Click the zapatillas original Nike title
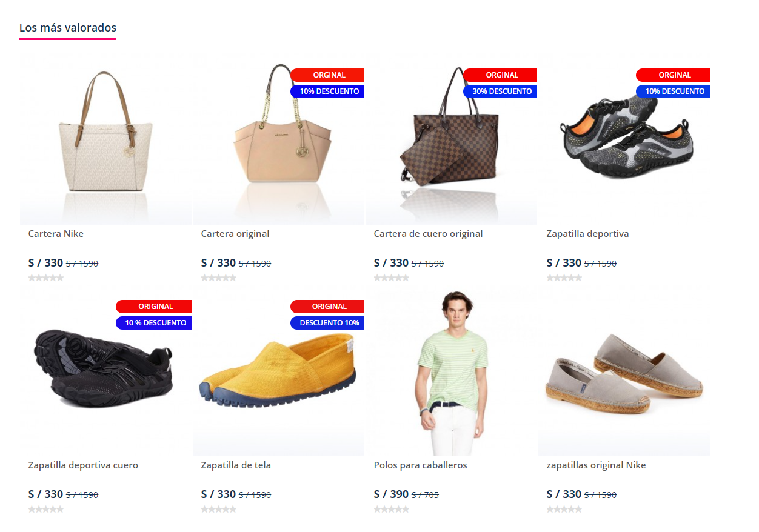 point(597,465)
